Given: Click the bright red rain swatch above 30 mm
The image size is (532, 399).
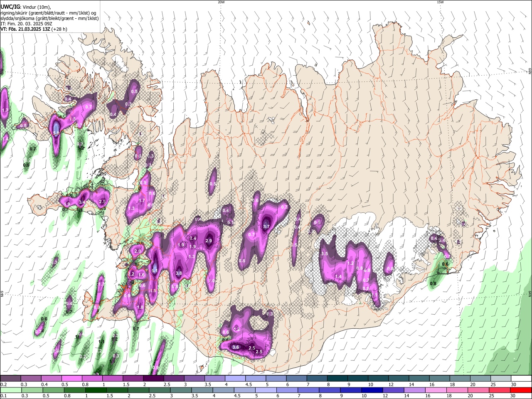Looking at the screenshot, I should coord(522,390).
